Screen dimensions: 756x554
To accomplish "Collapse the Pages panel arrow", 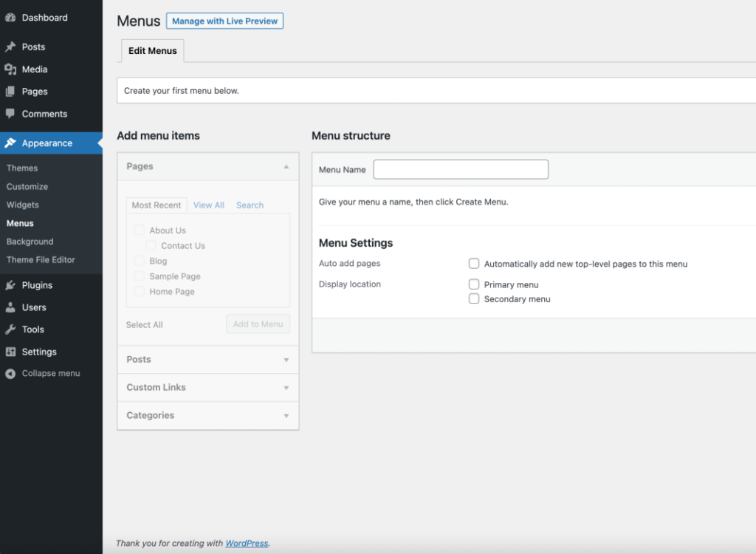I will 286,166.
